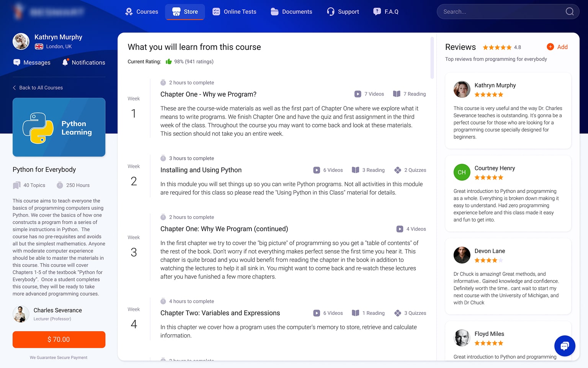Screen dimensions: 588x368
Task: Click Week 2's 6 Videos play icon
Action: 317,170
